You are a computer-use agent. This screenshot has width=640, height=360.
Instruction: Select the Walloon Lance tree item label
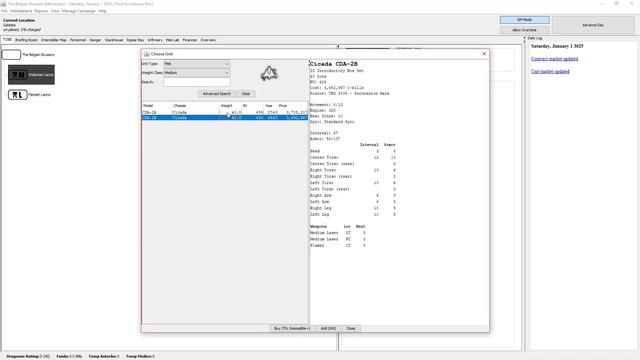coord(41,75)
